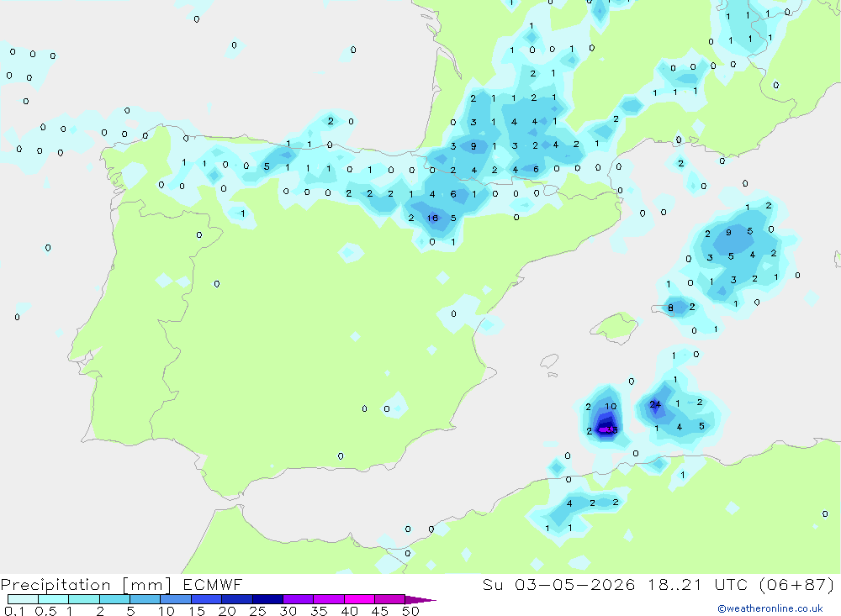The image size is (841, 616).
Task: Click the legend scale label '0.1'
Action: pyautogui.click(x=14, y=611)
